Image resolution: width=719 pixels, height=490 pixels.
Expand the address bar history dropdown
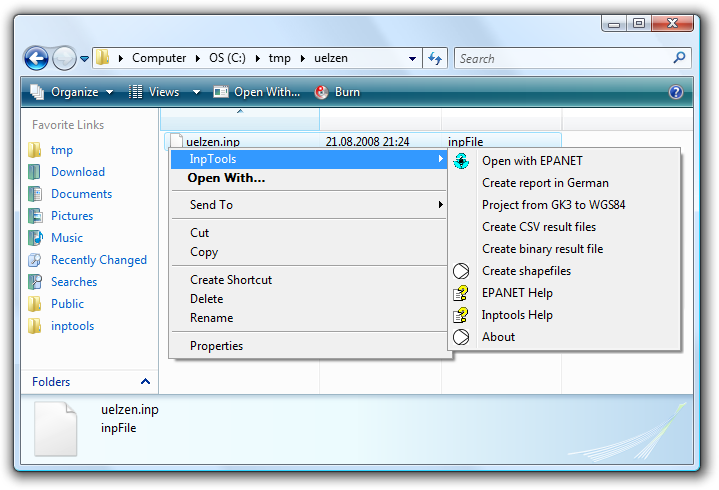412,59
